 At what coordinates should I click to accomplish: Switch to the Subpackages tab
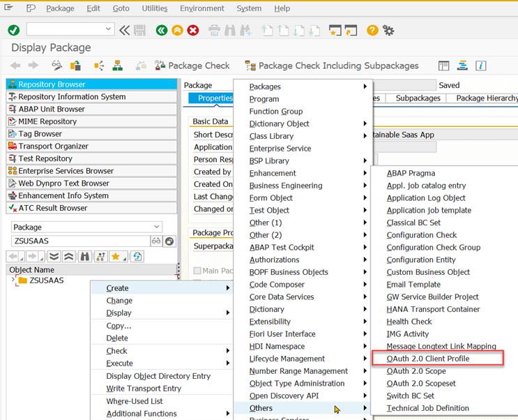point(418,98)
